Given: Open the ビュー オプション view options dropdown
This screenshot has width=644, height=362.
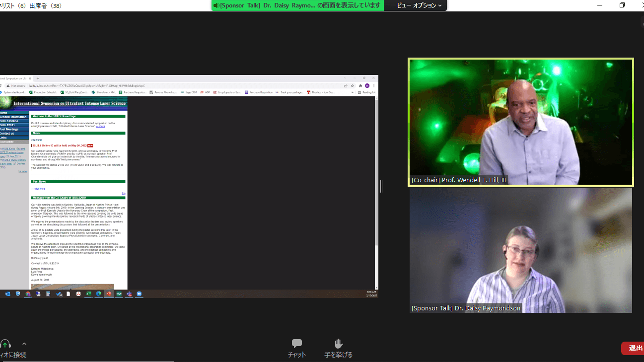Looking at the screenshot, I should coord(420,5).
